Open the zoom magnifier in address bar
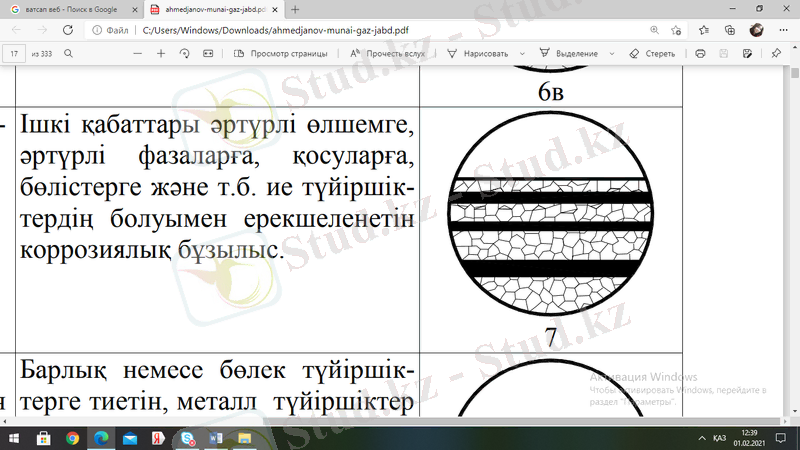This screenshot has width=800, height=450. pos(654,30)
